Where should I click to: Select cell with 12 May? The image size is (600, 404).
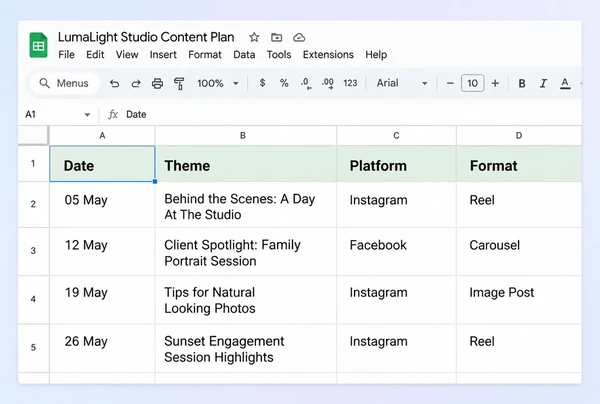click(x=102, y=251)
